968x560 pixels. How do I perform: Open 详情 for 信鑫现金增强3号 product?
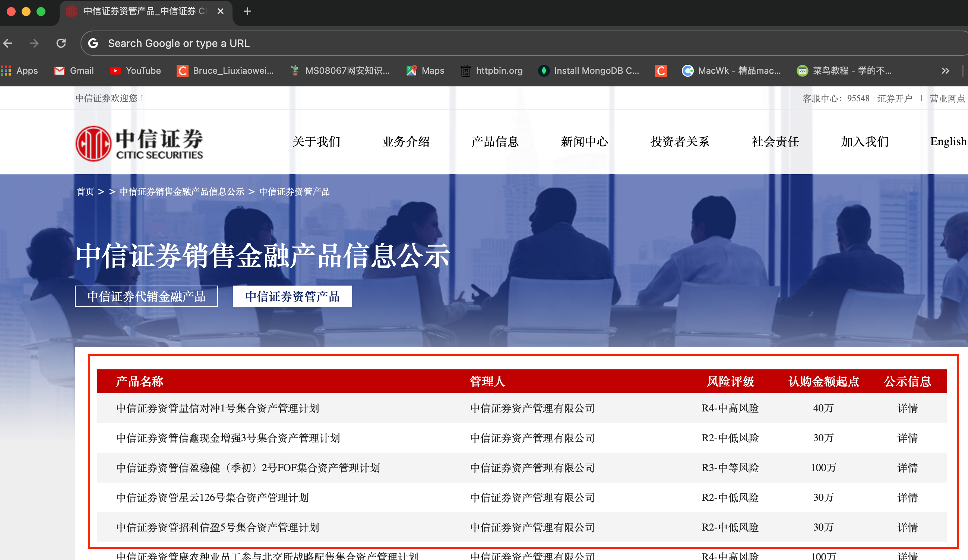(907, 438)
